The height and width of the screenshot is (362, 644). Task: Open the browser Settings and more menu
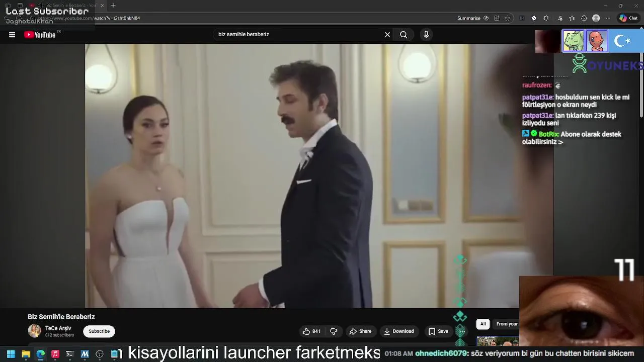608,18
